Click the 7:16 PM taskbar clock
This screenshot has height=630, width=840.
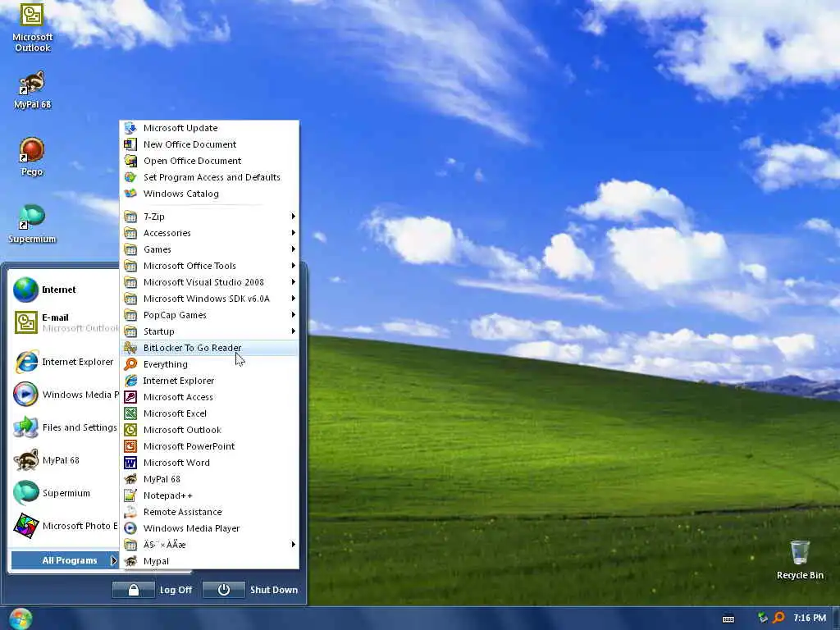click(x=810, y=619)
